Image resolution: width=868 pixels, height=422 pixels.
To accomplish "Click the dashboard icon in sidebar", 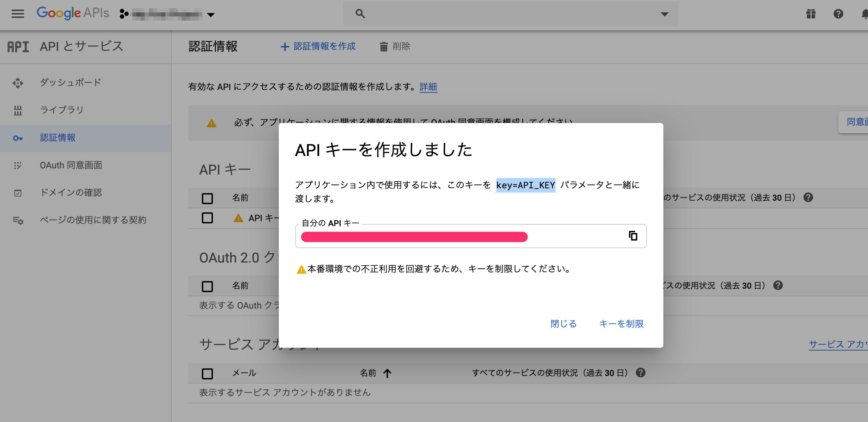I will click(x=18, y=83).
